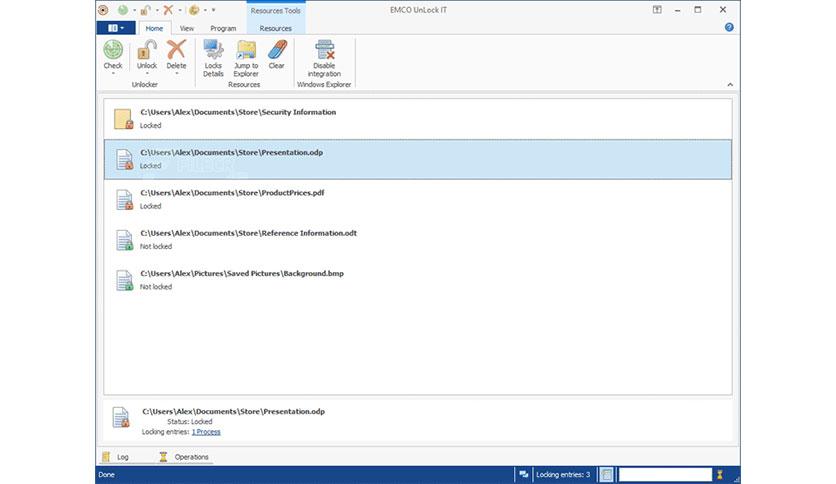836x484 pixels.
Task: Open the 1 Process locking entries link
Action: [x=206, y=432]
